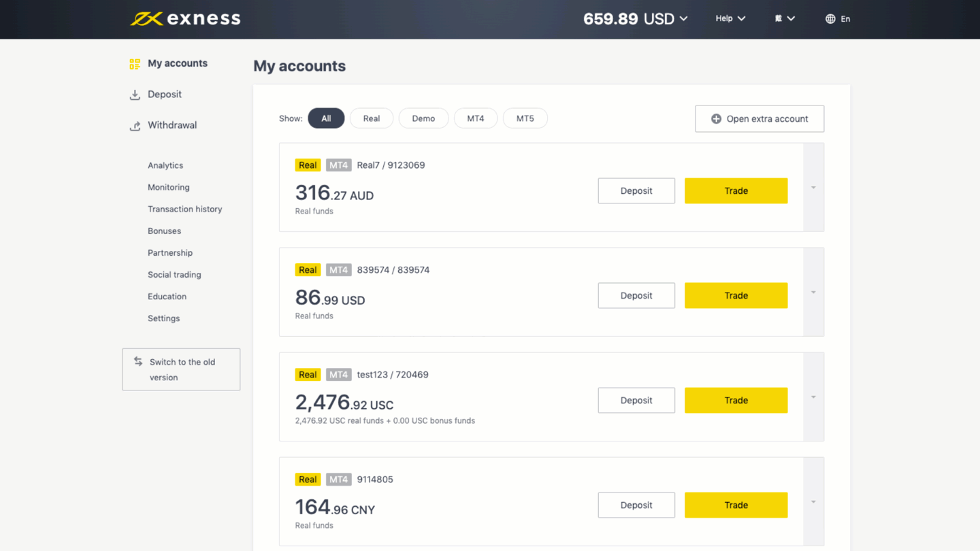Click the plus icon on Open extra account
The image size is (980, 551).
[x=716, y=118]
